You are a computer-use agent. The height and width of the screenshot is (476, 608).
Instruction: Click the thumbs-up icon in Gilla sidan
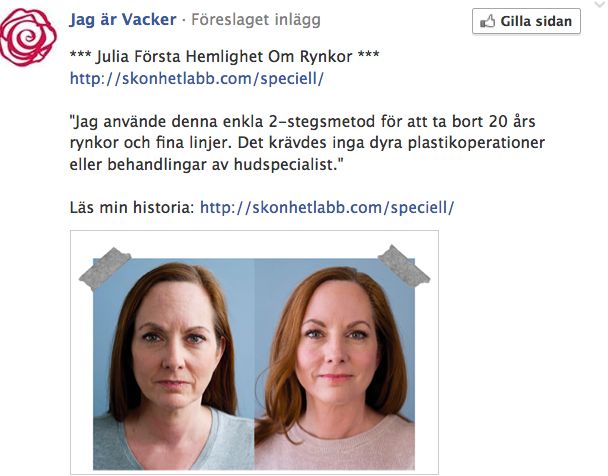tap(487, 21)
